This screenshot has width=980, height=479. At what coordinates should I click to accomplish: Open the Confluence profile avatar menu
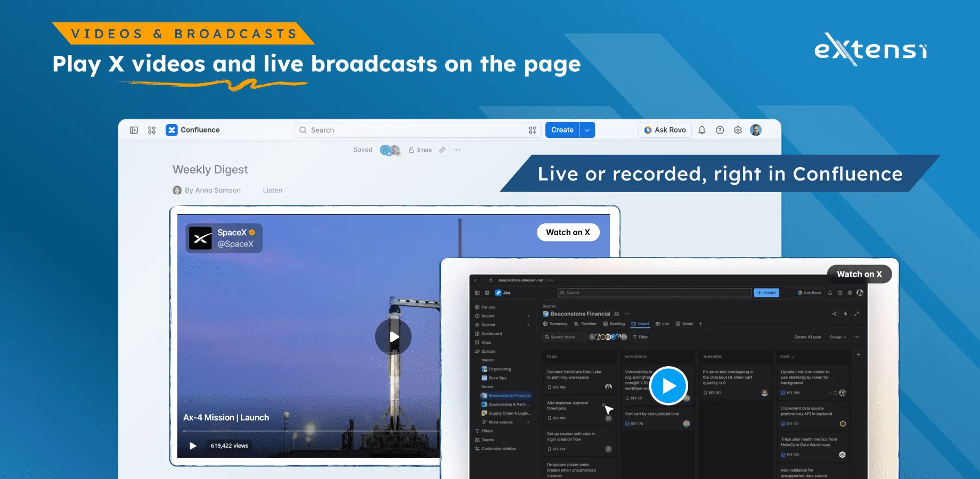pos(756,130)
